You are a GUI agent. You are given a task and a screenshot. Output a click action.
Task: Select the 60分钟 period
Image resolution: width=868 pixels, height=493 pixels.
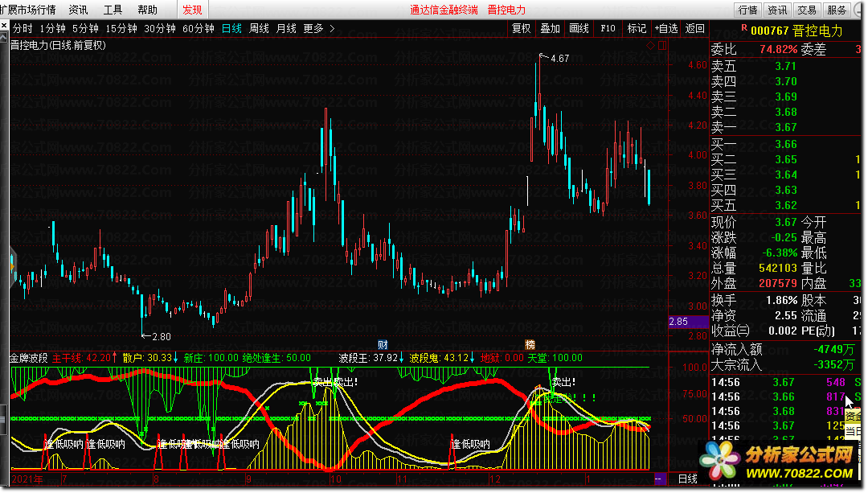199,28
